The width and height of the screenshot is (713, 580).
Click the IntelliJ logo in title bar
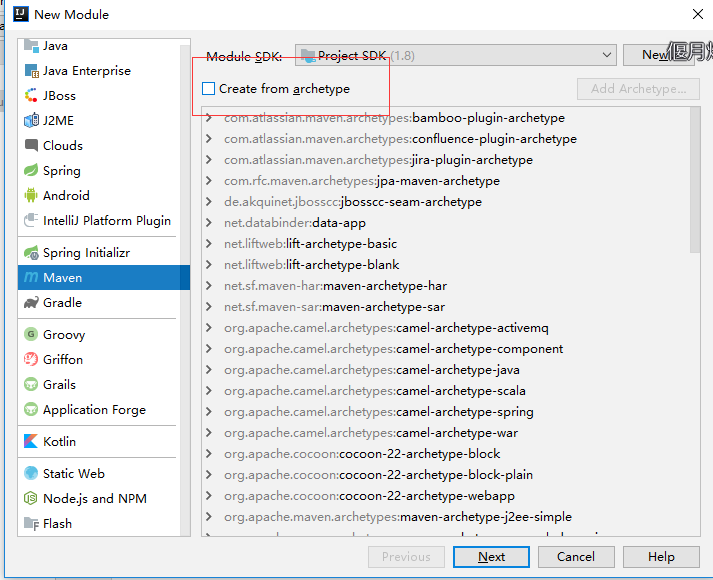[x=20, y=14]
